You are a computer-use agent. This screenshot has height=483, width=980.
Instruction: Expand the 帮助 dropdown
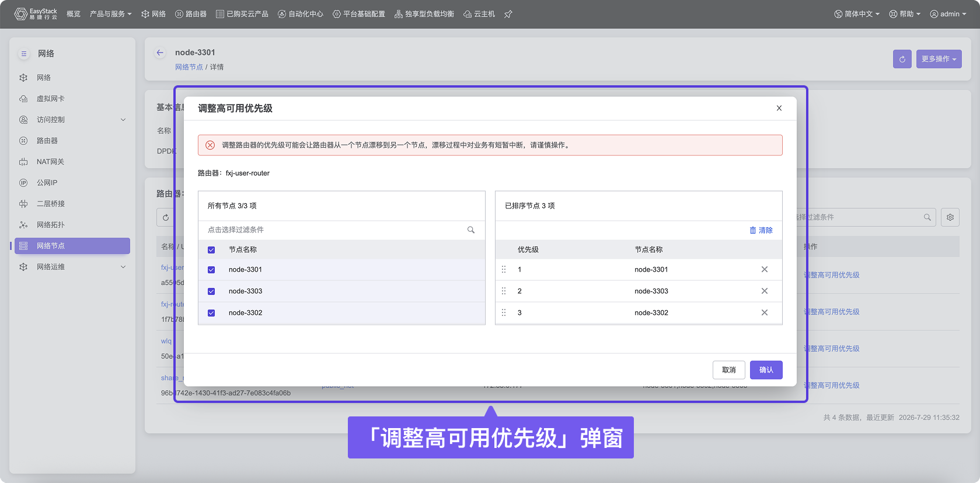pyautogui.click(x=905, y=14)
